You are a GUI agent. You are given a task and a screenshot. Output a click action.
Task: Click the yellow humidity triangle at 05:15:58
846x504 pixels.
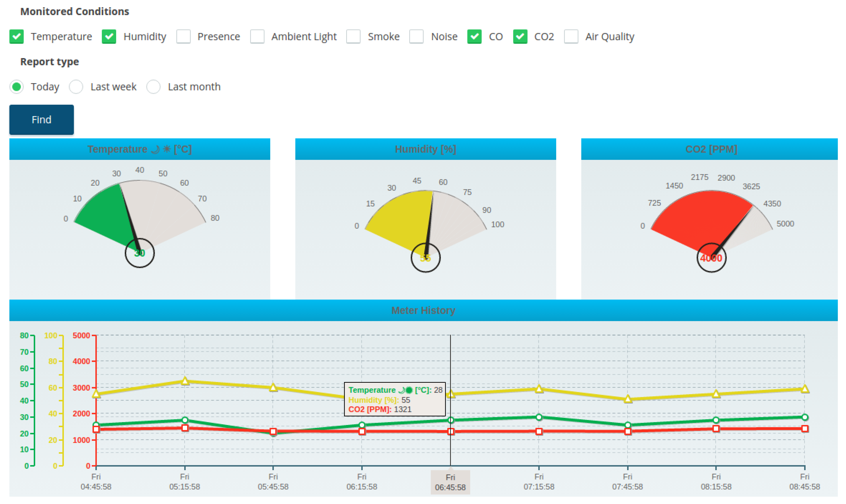[185, 381]
